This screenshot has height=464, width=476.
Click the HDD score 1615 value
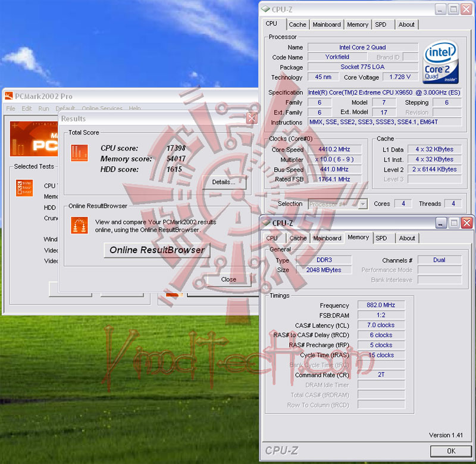point(174,169)
